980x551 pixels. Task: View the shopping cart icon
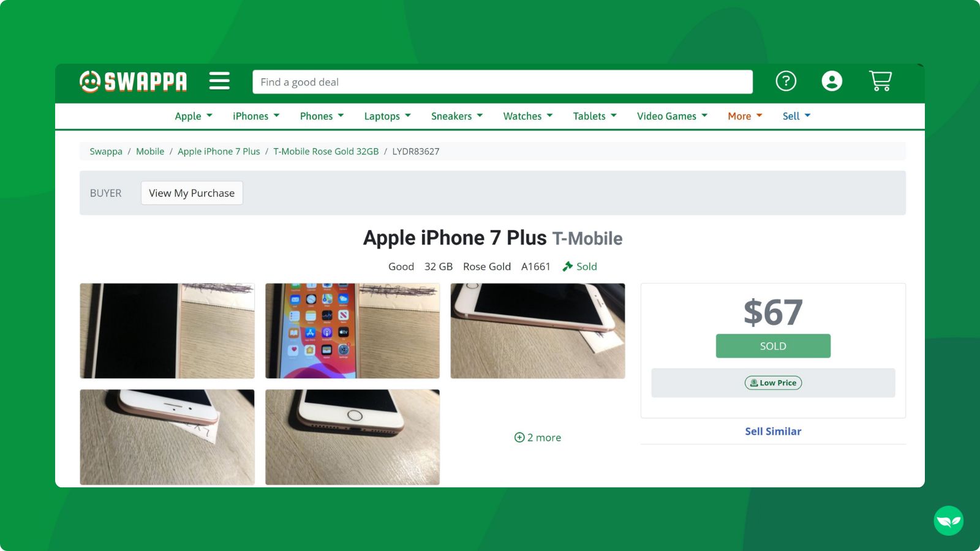[880, 81]
